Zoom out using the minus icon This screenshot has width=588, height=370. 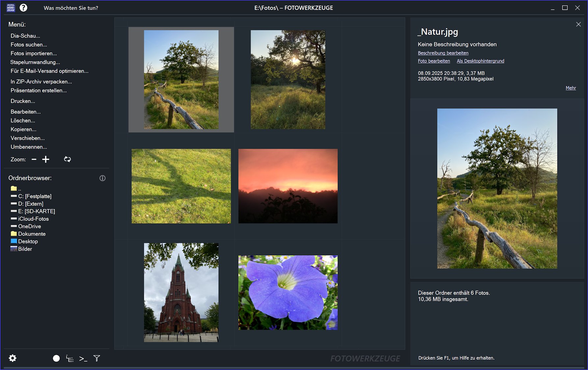click(x=34, y=159)
